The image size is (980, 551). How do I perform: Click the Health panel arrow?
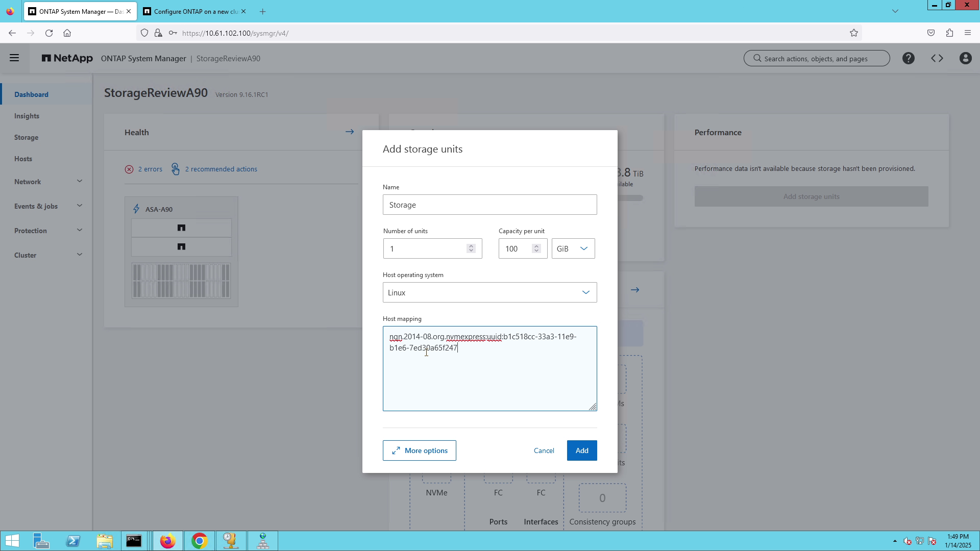pyautogui.click(x=350, y=132)
